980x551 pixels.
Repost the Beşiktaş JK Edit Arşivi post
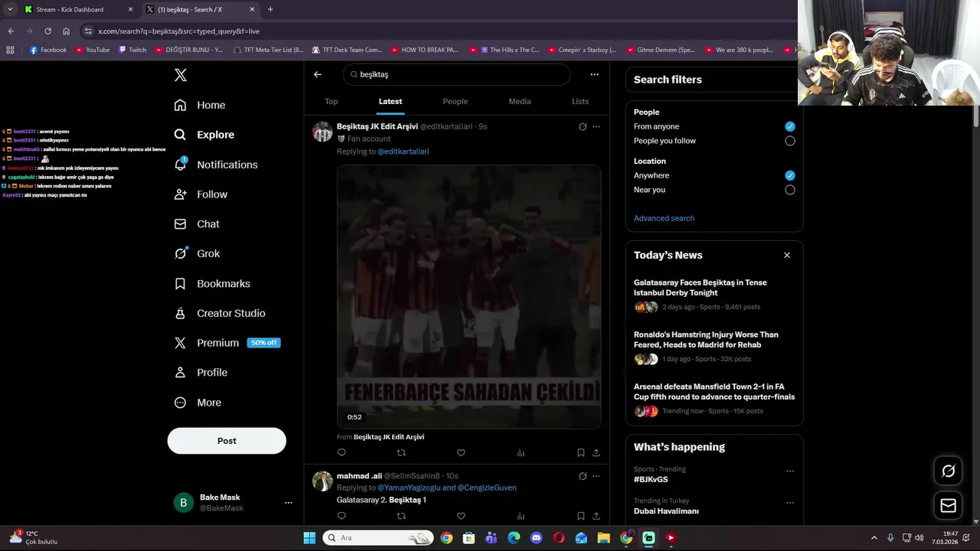[401, 452]
